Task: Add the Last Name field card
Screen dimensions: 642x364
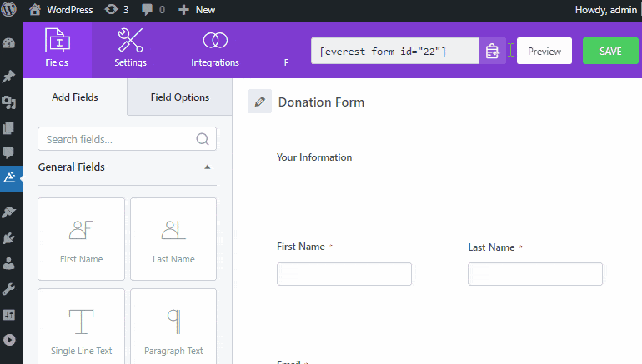Action: pos(173,239)
